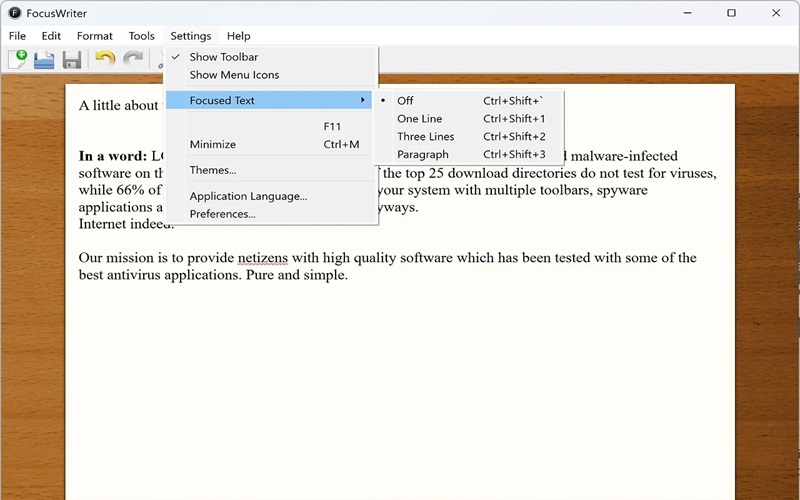This screenshot has width=800, height=500.
Task: Toggle the Show Toolbar option
Action: [x=271, y=57]
